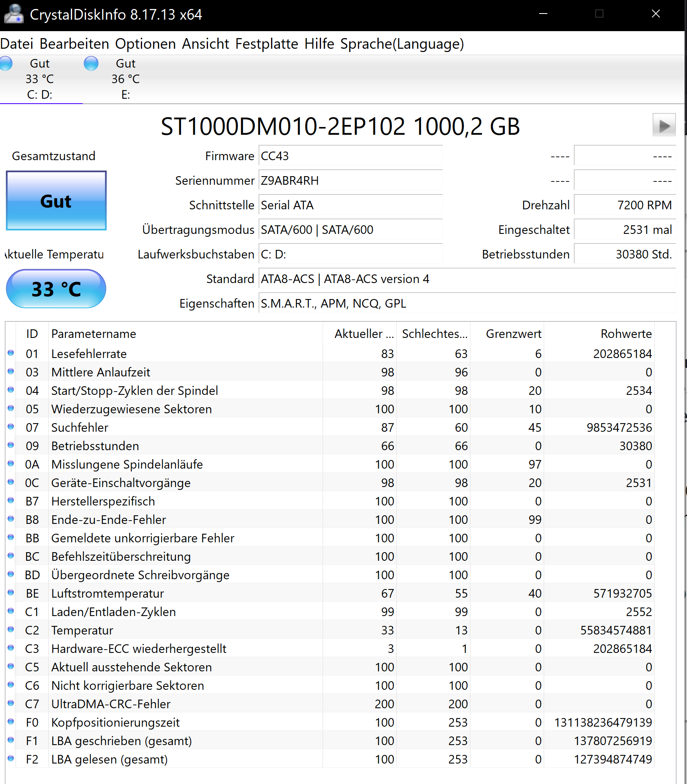Image resolution: width=687 pixels, height=784 pixels.
Task: Click the Rohwerte column header
Action: [599, 334]
